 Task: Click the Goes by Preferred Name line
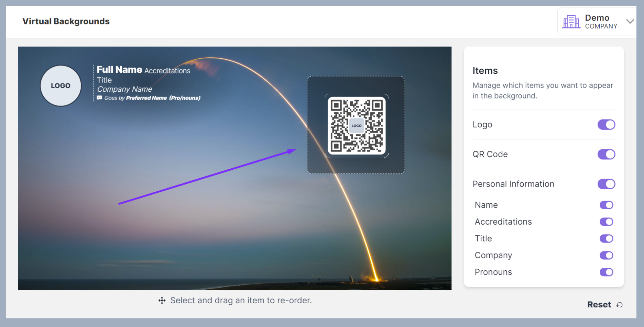[149, 98]
